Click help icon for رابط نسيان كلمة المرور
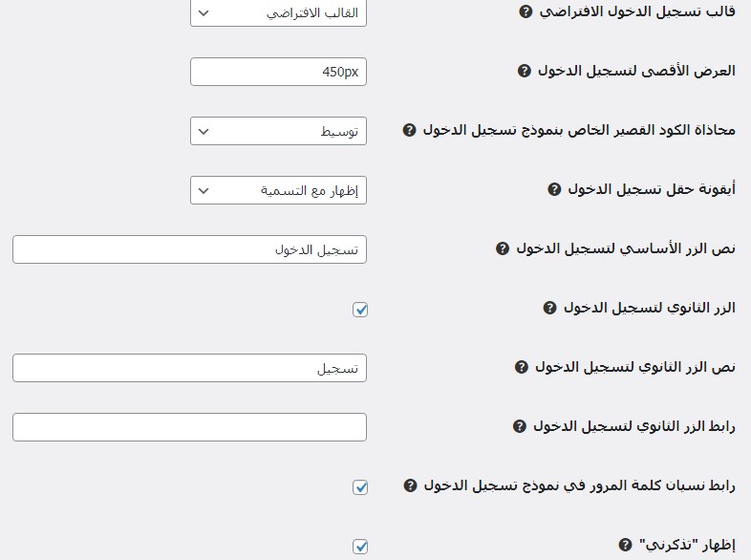The width and height of the screenshot is (751, 560). [x=410, y=485]
